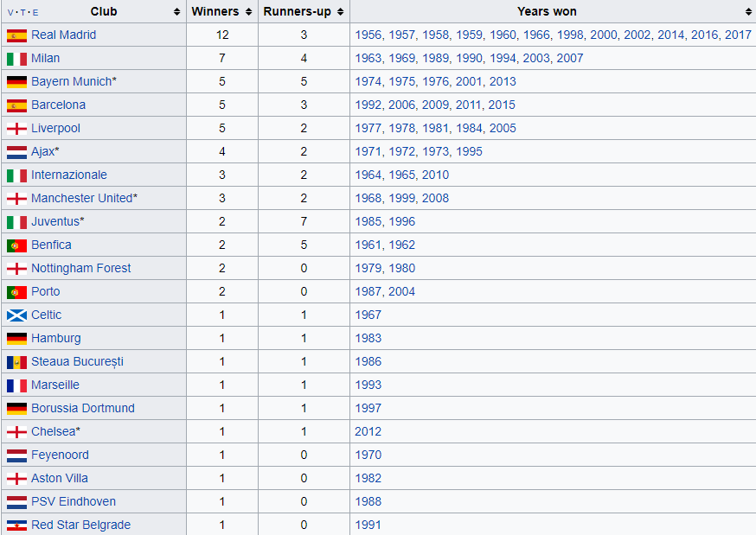The image size is (756, 535).
Task: Click the Netherlands flag beside Feyenoord
Action: [17, 455]
